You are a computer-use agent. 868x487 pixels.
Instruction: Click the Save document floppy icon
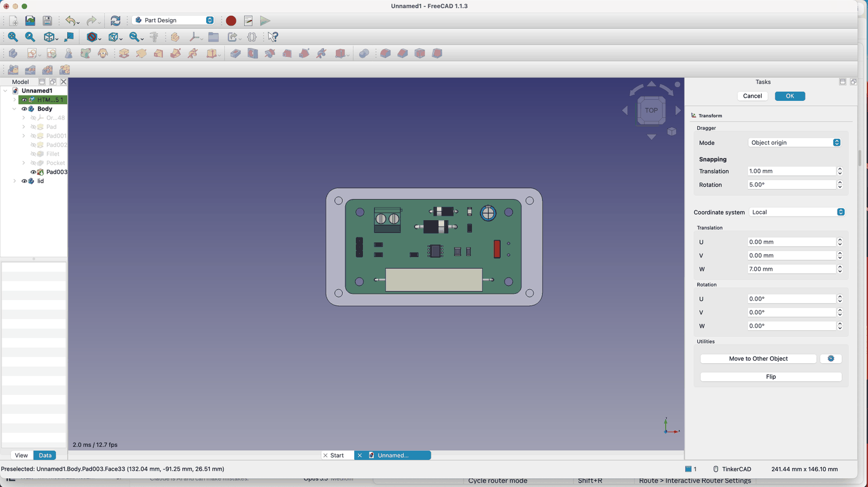click(x=47, y=21)
